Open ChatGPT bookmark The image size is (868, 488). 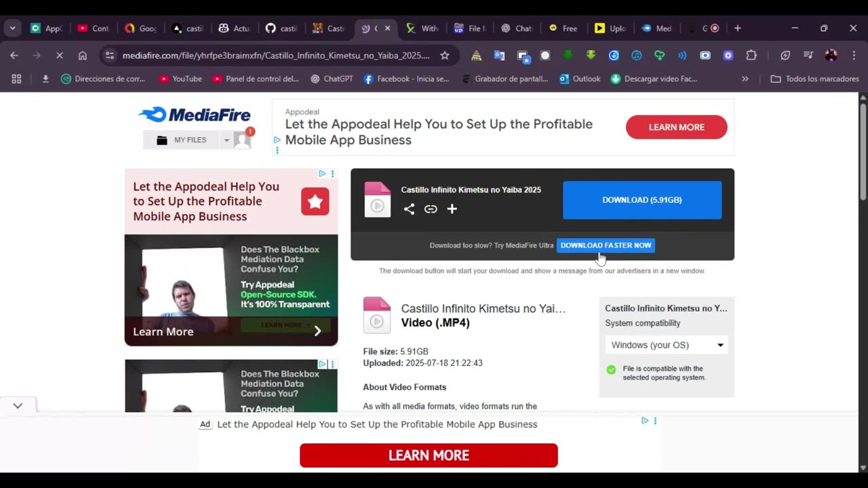point(332,79)
